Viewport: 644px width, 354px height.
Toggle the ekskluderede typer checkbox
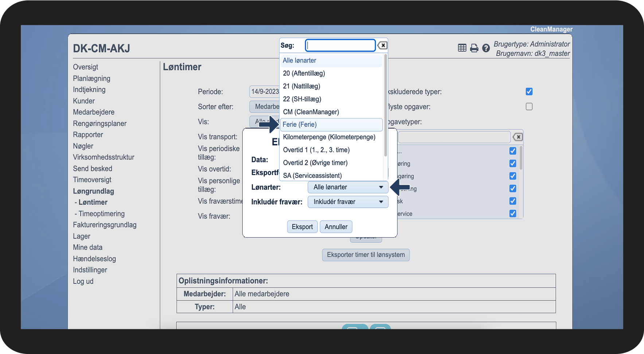click(529, 92)
